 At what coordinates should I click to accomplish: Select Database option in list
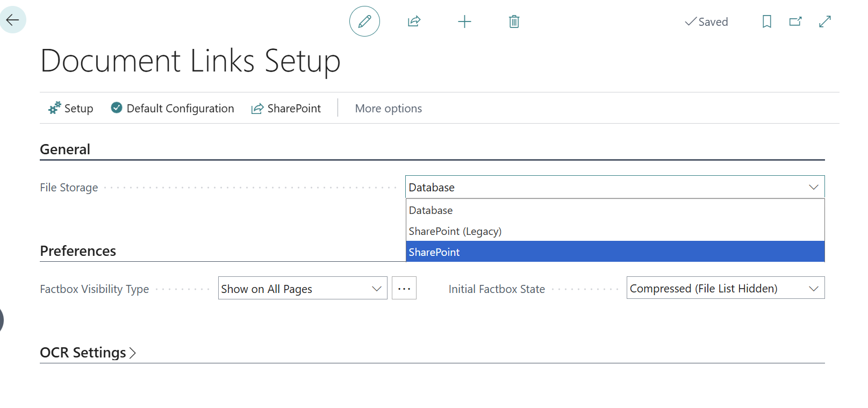(431, 210)
